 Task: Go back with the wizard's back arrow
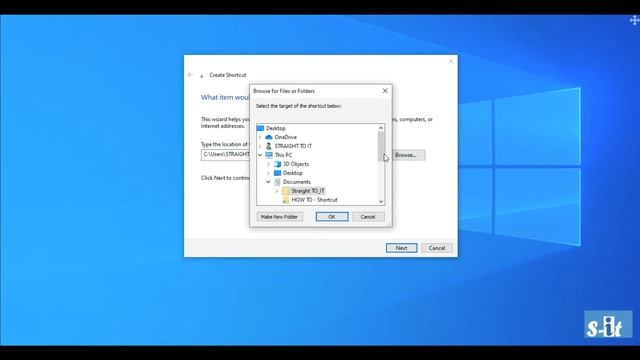pyautogui.click(x=190, y=75)
